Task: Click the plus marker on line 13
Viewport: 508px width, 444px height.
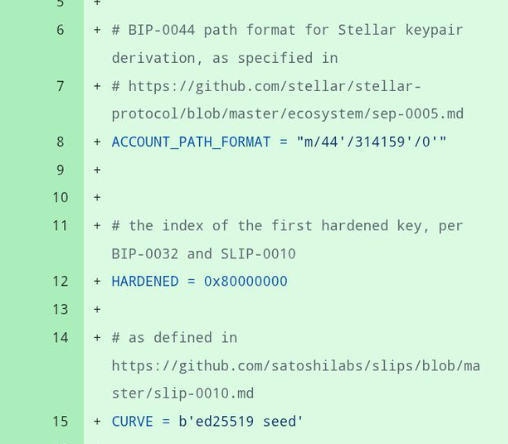Action: [x=97, y=309]
